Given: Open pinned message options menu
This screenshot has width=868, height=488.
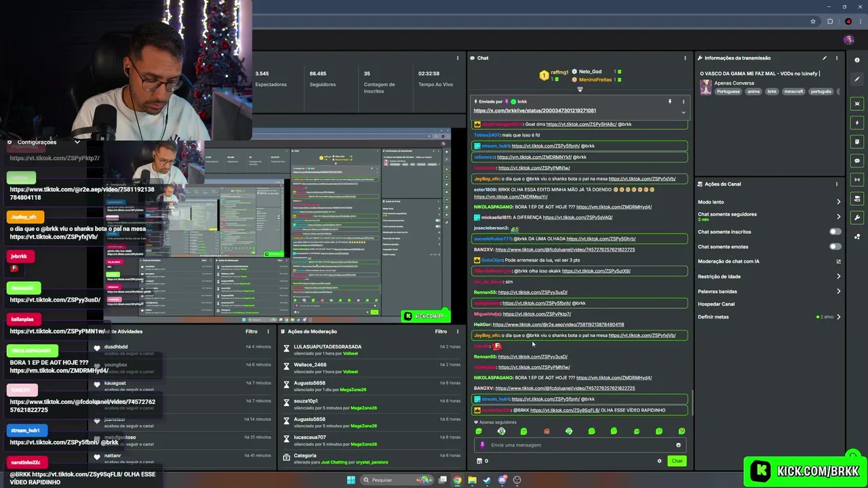Looking at the screenshot, I should coord(683,102).
